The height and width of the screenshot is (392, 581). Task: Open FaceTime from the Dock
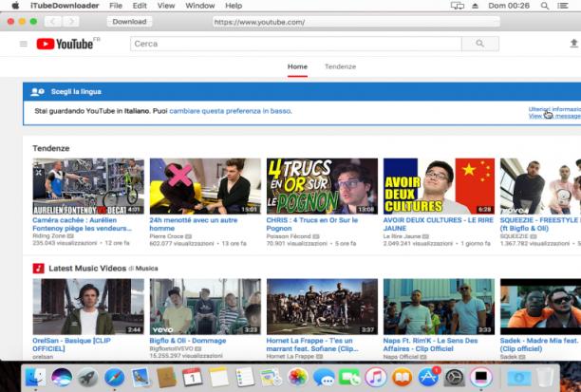349,377
